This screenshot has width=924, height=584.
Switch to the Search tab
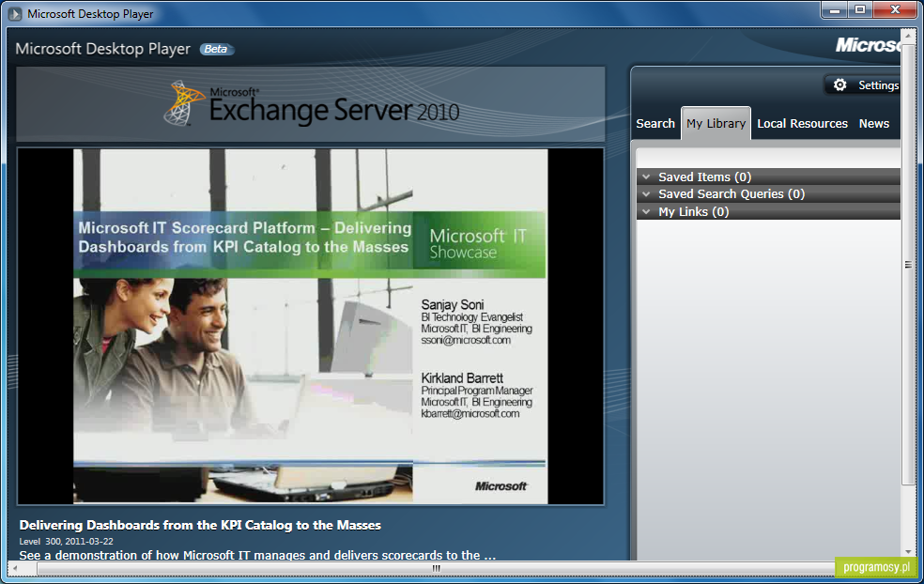point(655,124)
